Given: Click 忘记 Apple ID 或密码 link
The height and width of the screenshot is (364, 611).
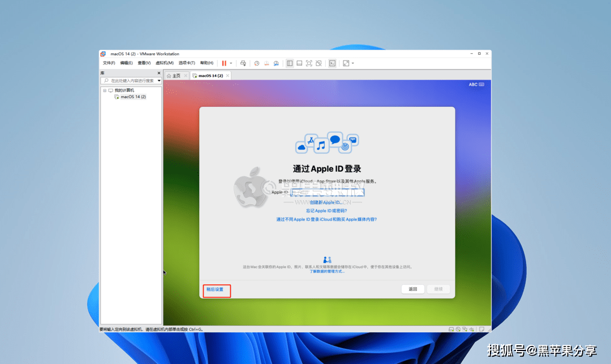Looking at the screenshot, I should tap(326, 211).
